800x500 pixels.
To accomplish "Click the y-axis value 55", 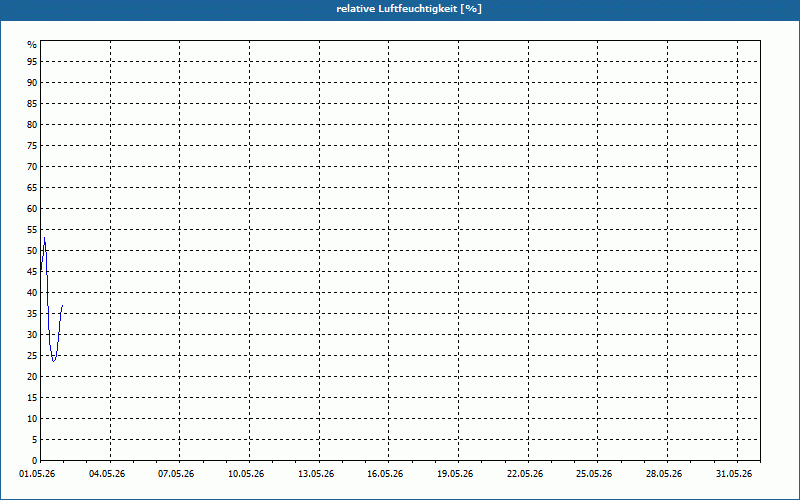I will tap(32, 230).
